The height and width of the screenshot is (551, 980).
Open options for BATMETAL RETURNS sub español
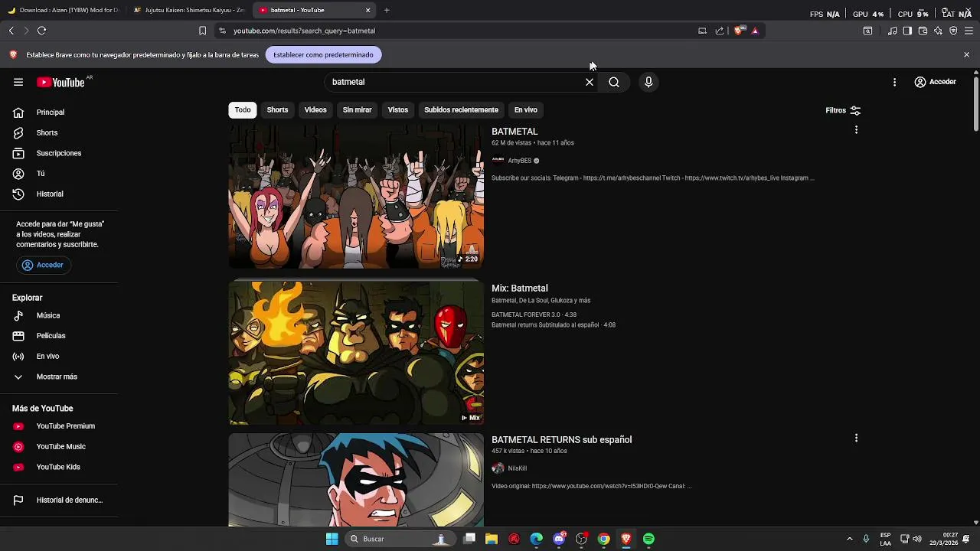(856, 438)
